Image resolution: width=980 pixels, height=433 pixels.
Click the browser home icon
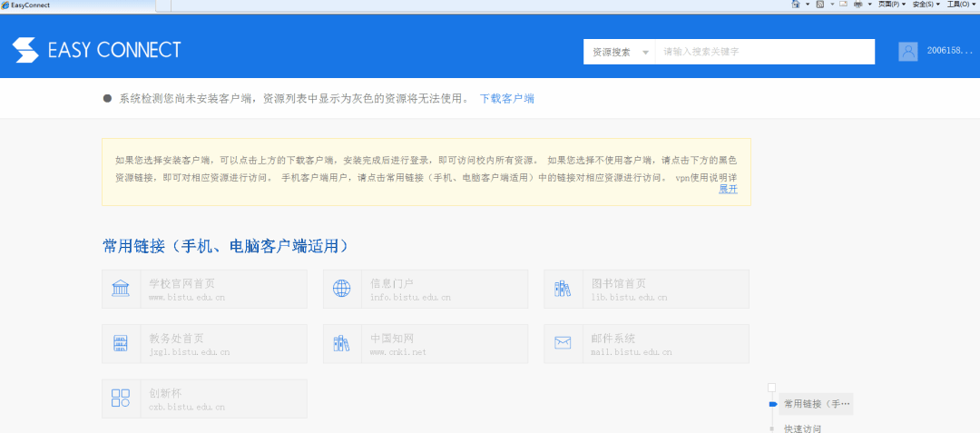coord(796,5)
